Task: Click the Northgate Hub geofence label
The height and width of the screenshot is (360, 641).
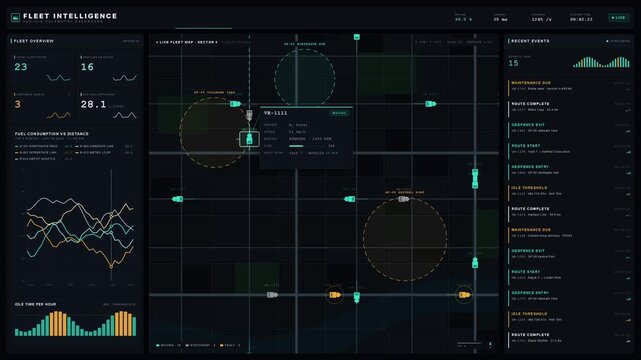Action: pos(305,44)
